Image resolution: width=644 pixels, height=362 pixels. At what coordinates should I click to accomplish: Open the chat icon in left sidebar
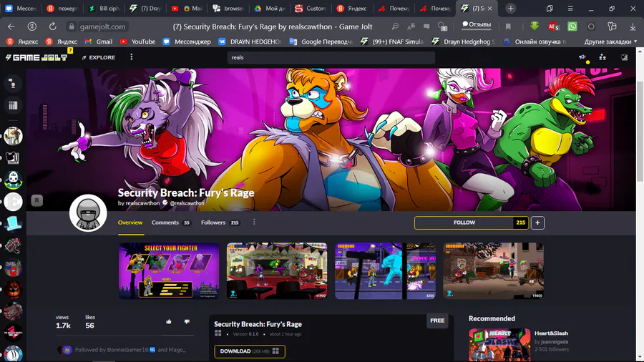[x=13, y=84]
